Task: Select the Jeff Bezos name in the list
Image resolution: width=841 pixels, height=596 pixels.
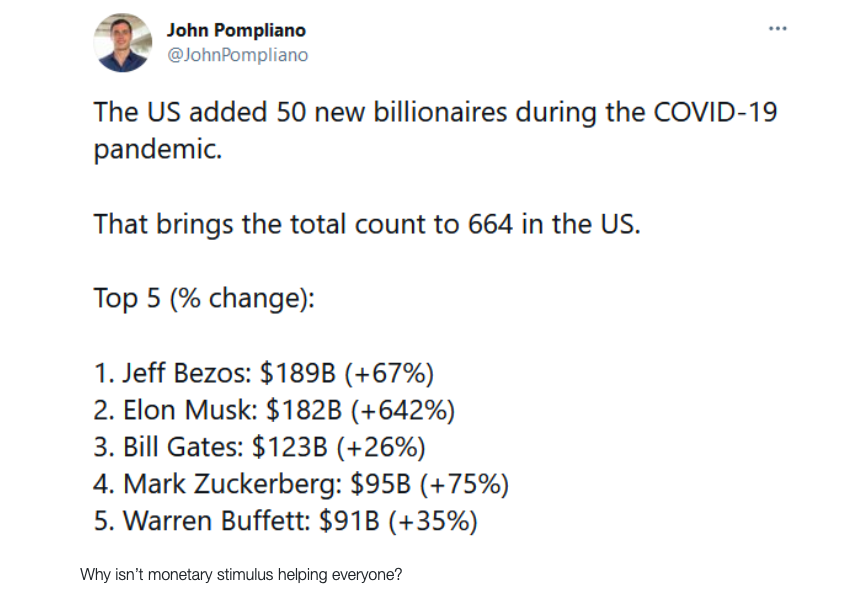Action: point(186,373)
